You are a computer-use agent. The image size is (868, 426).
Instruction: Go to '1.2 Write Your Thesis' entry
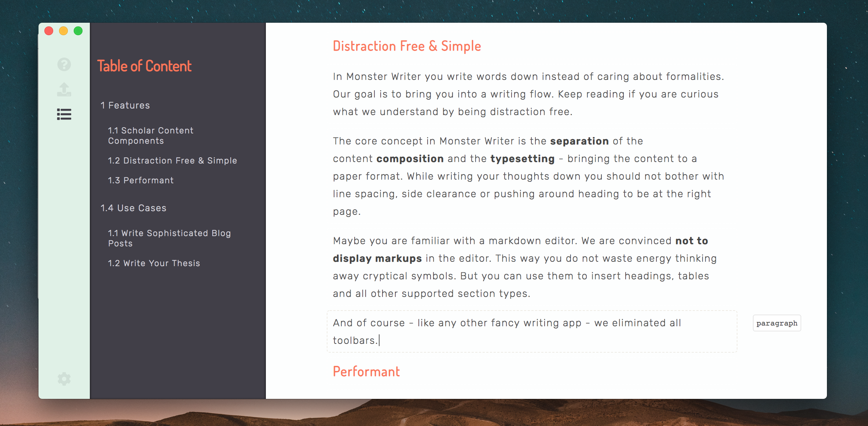coord(154,263)
